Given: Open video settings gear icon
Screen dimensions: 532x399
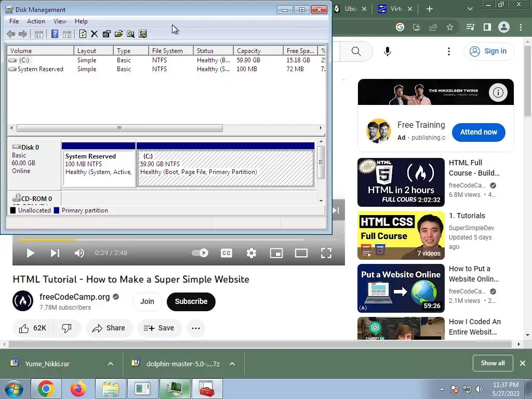Looking at the screenshot, I should pyautogui.click(x=251, y=253).
